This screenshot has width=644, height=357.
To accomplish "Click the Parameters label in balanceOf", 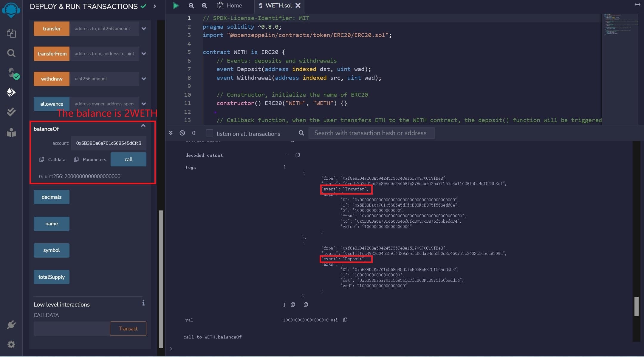I will click(x=94, y=159).
